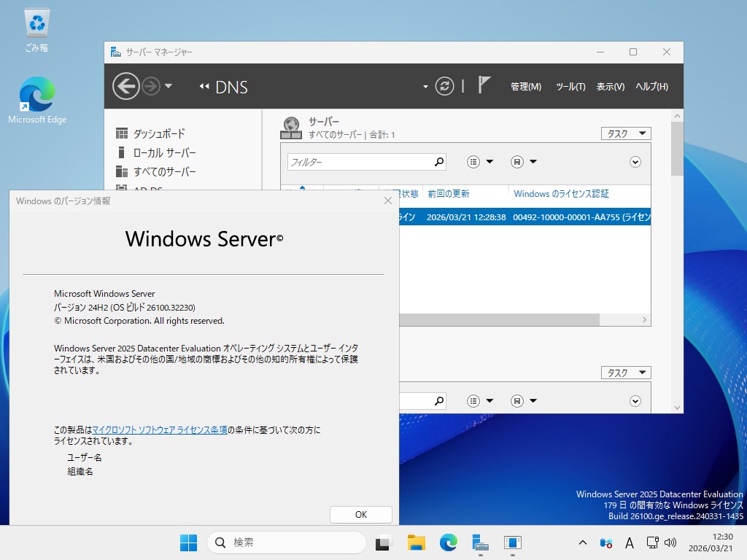The width and height of the screenshot is (747, 560).
Task: Select ローカル サーバー in the sidebar
Action: pos(164,152)
